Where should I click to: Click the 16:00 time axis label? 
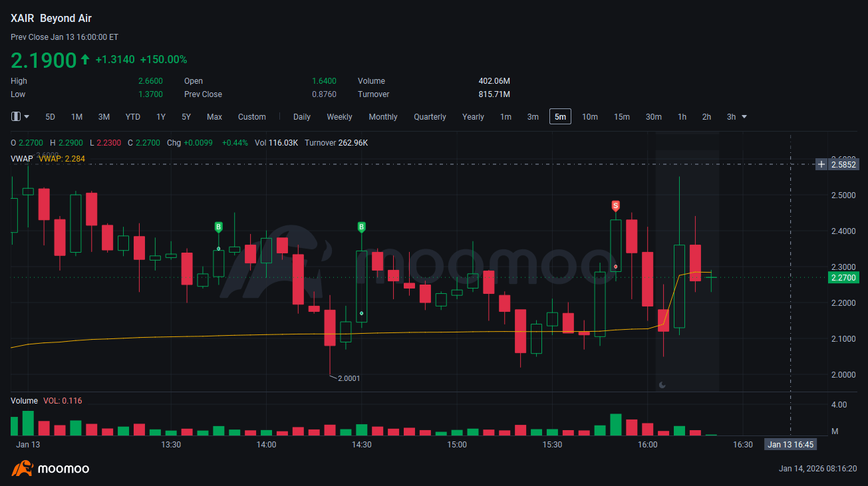647,444
